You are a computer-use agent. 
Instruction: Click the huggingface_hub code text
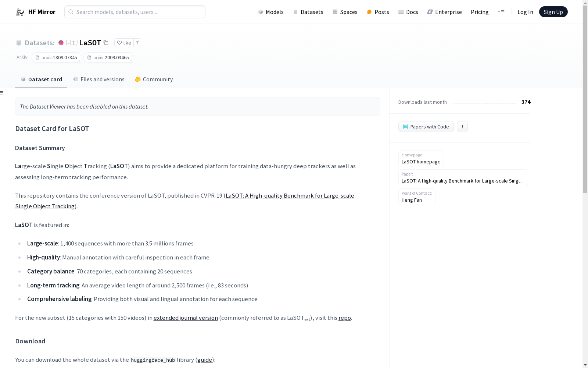(x=153, y=360)
